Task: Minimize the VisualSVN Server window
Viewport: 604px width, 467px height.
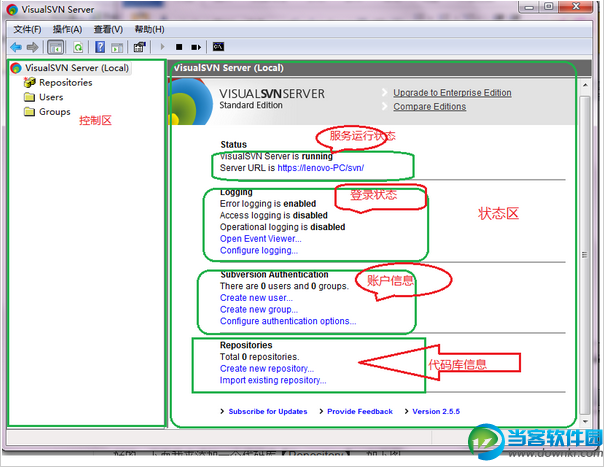Action: point(529,7)
